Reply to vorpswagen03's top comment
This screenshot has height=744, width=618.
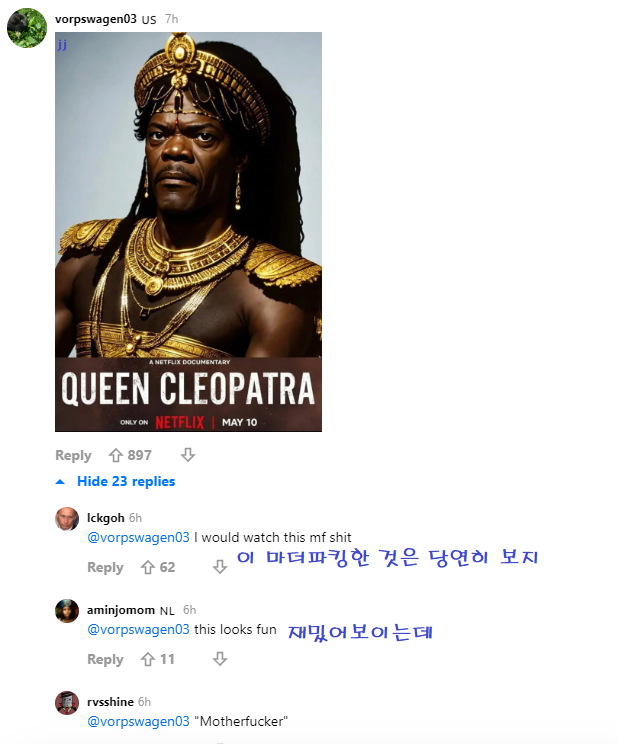73,455
